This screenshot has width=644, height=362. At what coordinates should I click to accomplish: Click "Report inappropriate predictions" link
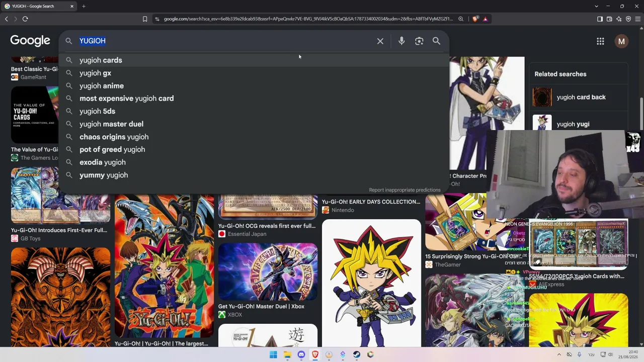(x=405, y=190)
